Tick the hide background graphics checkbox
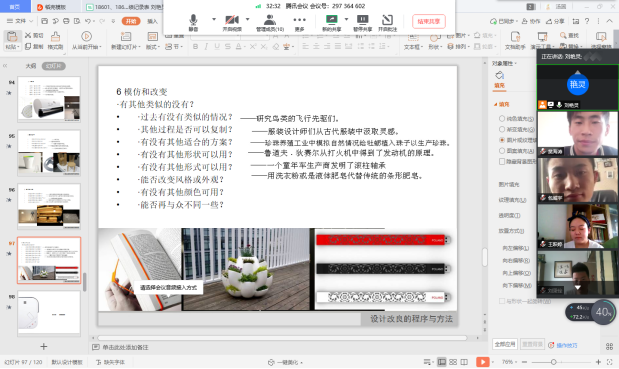 point(502,161)
